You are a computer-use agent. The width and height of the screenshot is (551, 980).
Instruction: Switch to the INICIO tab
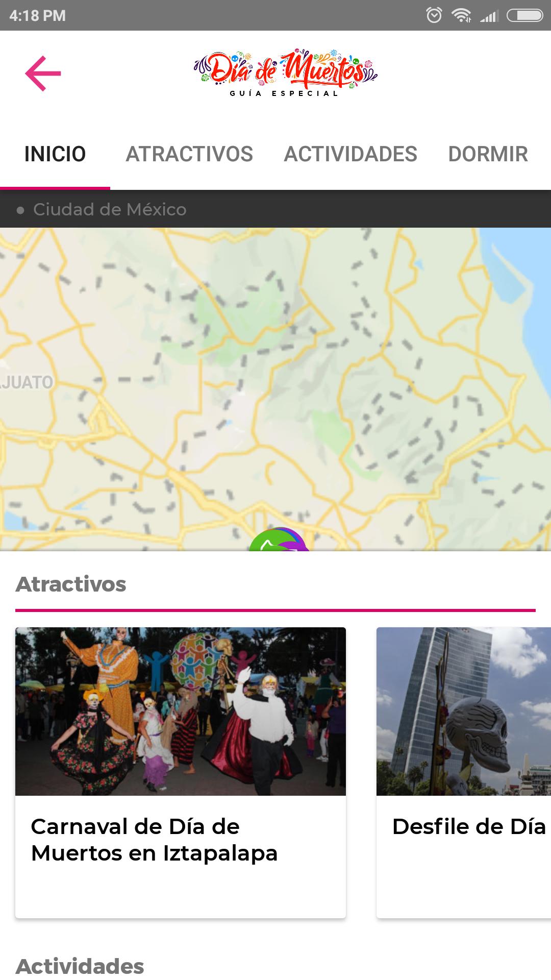55,154
